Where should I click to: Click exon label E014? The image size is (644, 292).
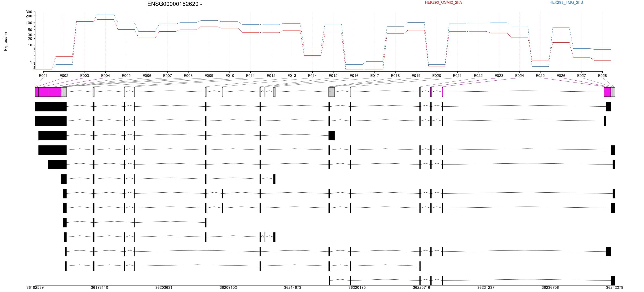[x=312, y=76]
